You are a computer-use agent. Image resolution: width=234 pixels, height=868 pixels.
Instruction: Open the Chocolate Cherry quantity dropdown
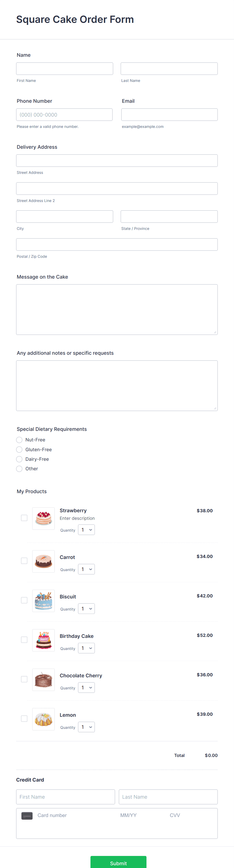click(87, 687)
